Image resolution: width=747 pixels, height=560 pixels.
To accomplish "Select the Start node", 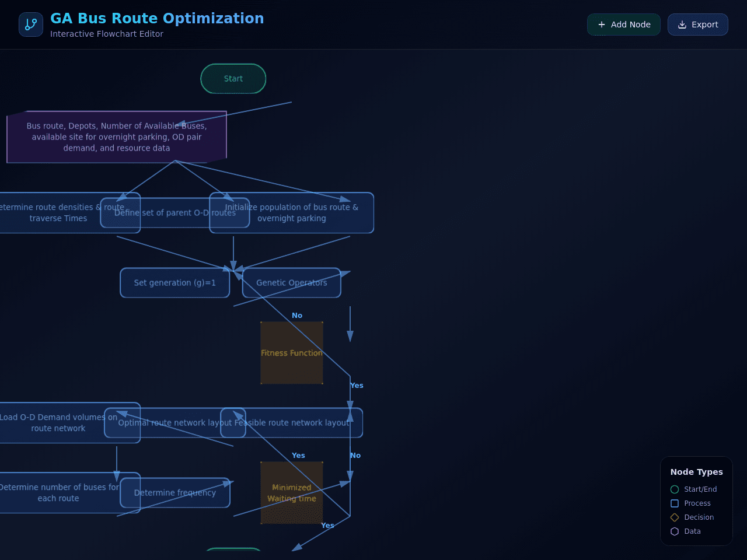I will [x=233, y=79].
